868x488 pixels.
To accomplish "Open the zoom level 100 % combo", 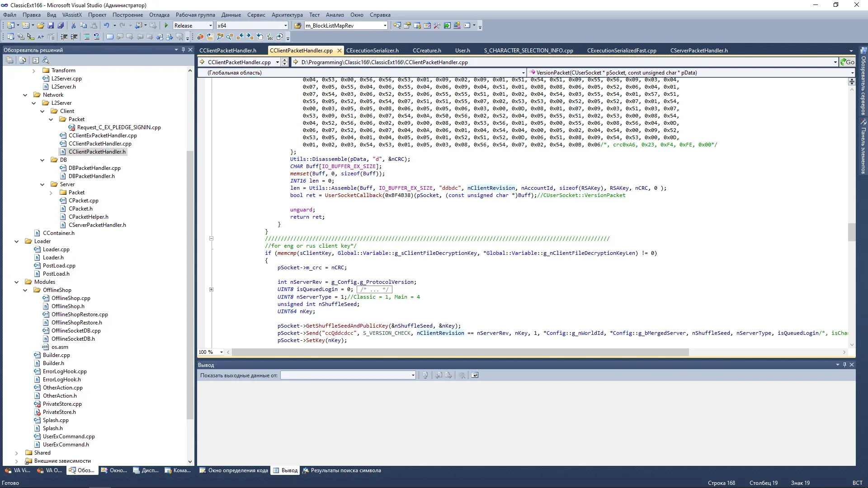I will pos(211,352).
